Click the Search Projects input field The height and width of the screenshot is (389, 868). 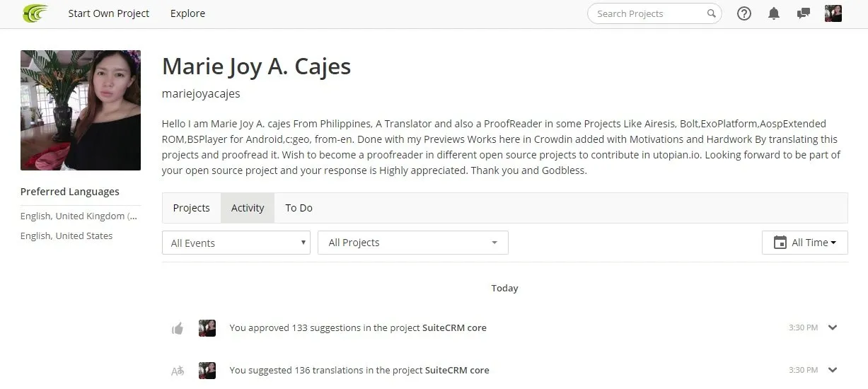pos(654,13)
